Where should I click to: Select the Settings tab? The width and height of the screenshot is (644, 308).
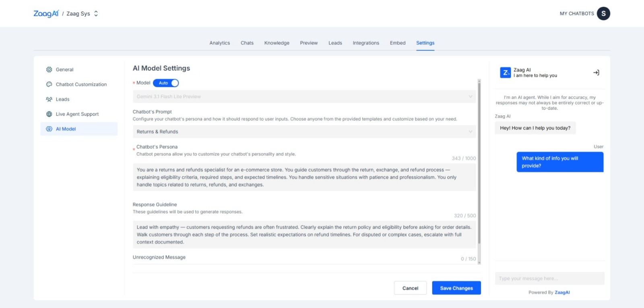[x=425, y=43]
